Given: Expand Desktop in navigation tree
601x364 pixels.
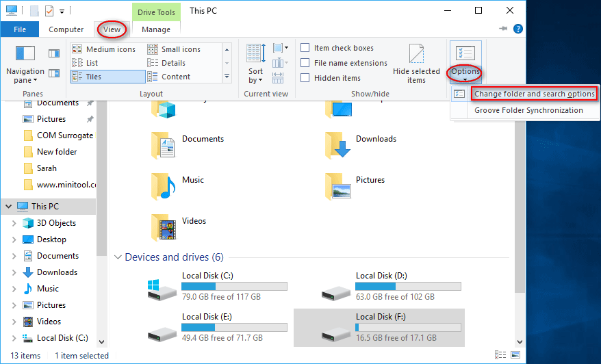Looking at the screenshot, I should pyautogui.click(x=14, y=239).
